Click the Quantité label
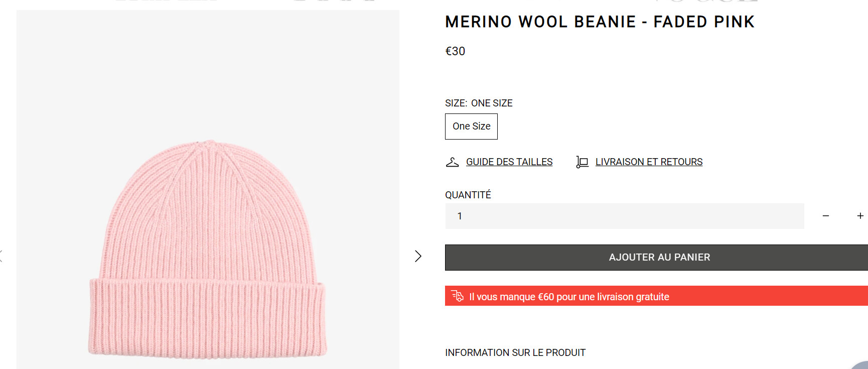Screen dimensions: 868x369 (x=468, y=195)
